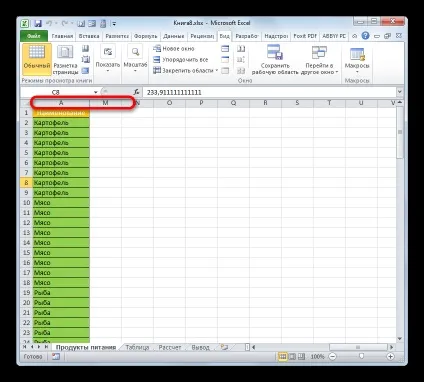The height and width of the screenshot is (382, 424).
Task: Expand the Показать dropdown
Action: tap(107, 59)
